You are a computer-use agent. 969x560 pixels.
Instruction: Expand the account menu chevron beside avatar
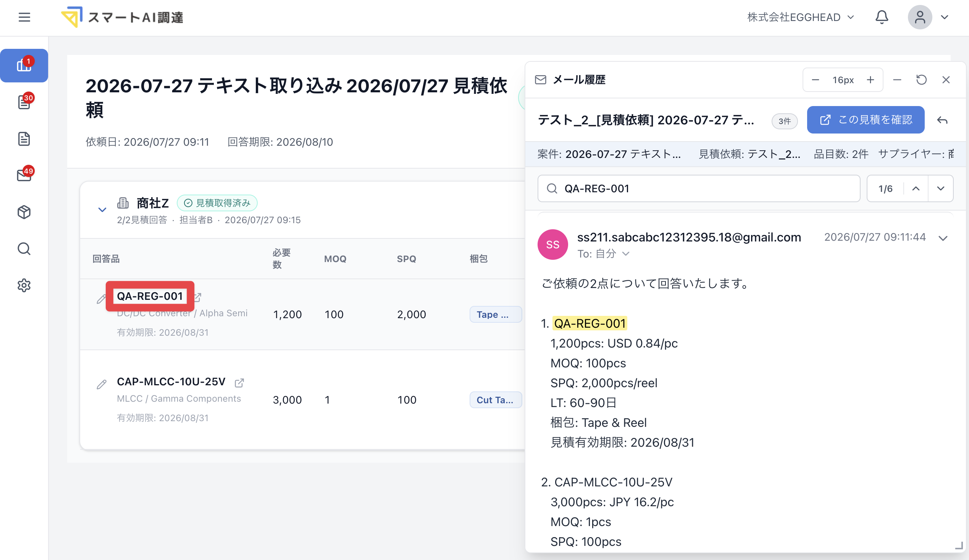(x=945, y=17)
